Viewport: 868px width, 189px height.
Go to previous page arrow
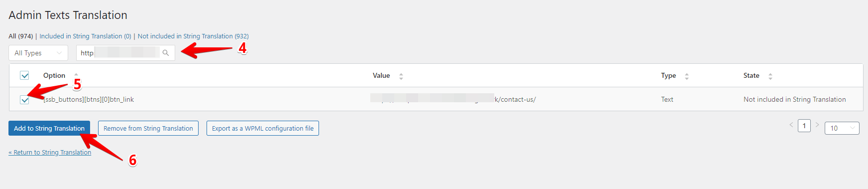(x=791, y=125)
